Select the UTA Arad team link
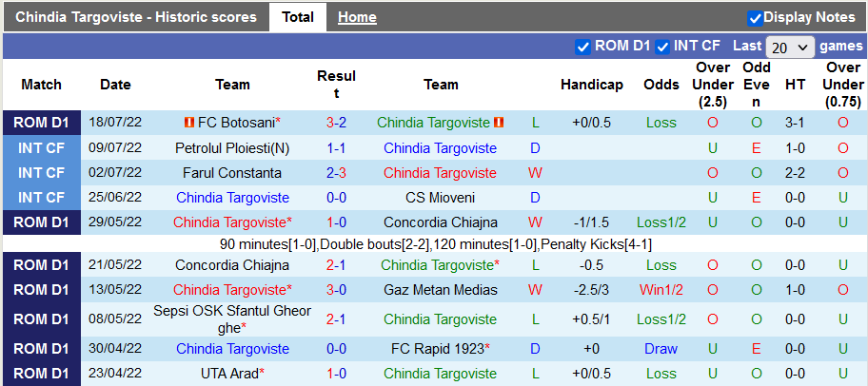868x386 pixels. pyautogui.click(x=228, y=374)
